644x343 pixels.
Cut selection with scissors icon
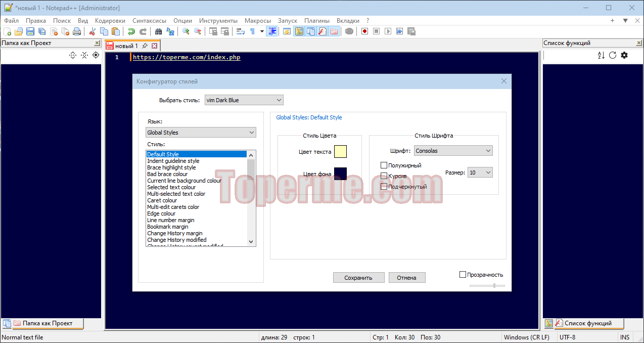93,31
